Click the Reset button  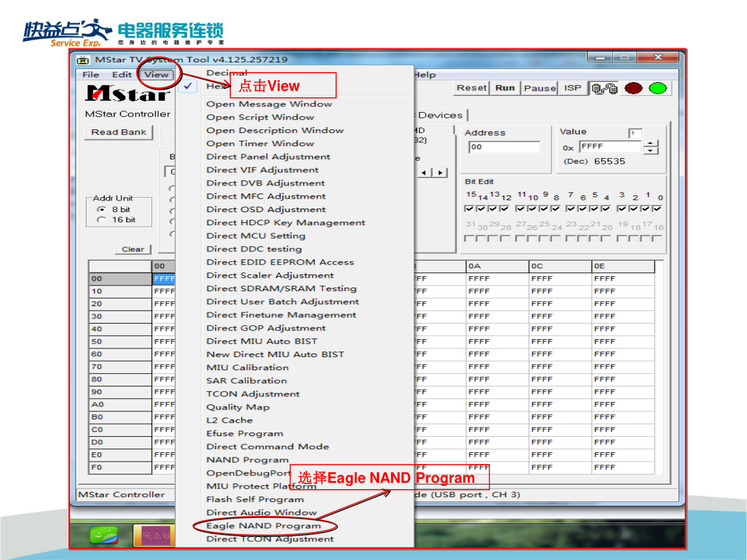[472, 88]
